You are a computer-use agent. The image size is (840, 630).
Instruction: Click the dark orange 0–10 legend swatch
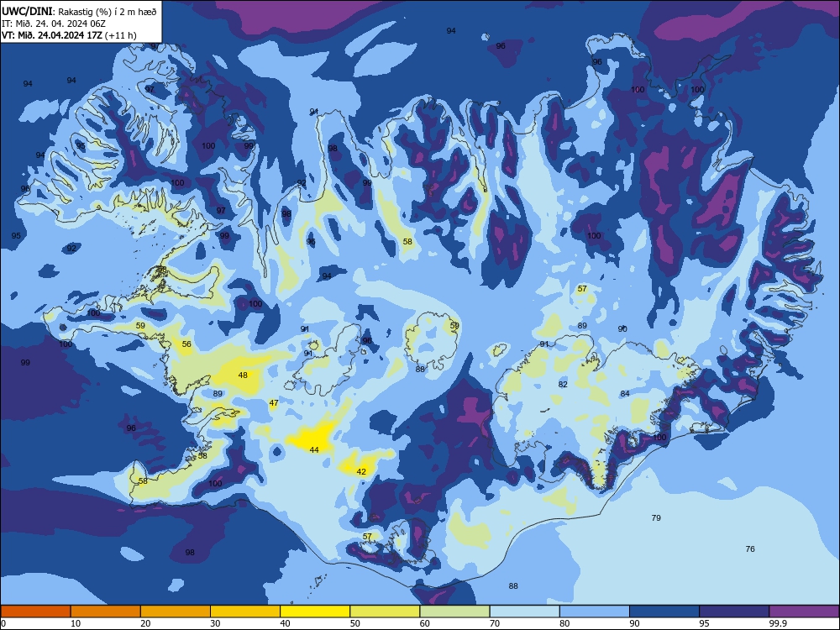[x=35, y=612]
